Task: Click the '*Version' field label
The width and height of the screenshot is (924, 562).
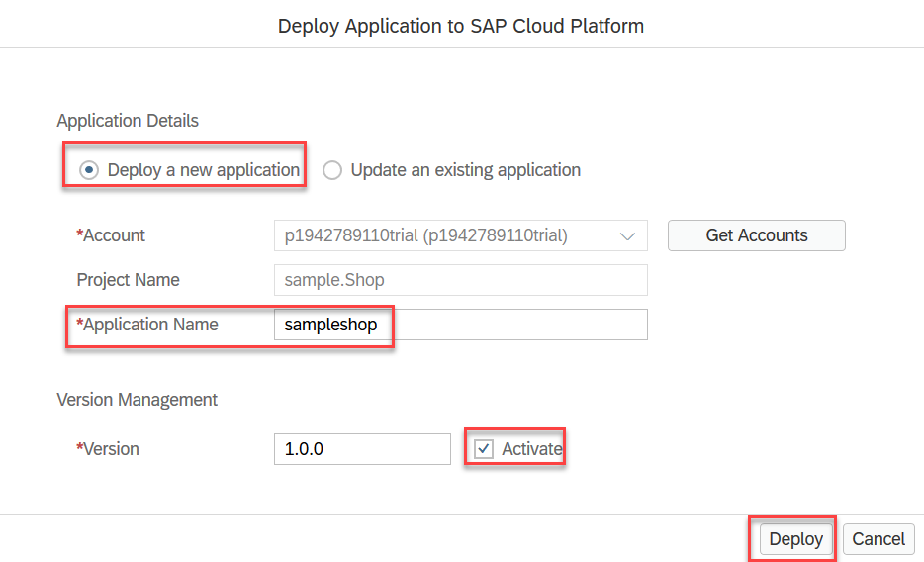Action: click(x=107, y=449)
